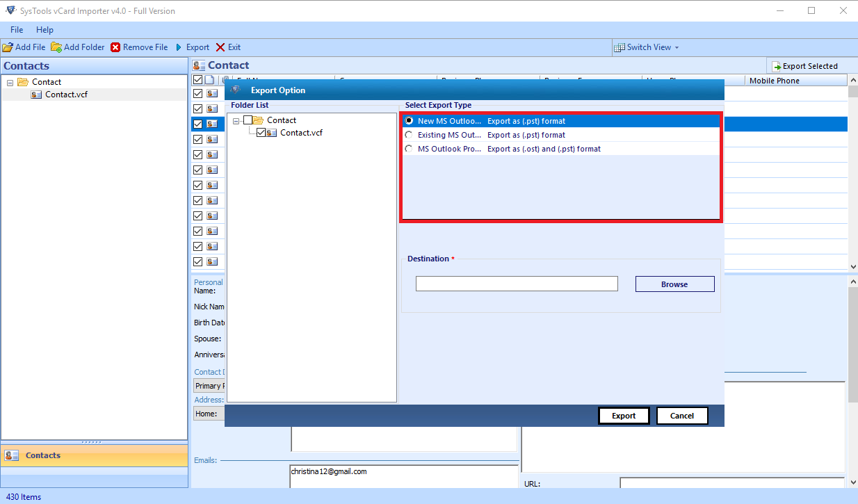Screen dimensions: 858x504
Task: Click the URL input field
Action: coord(732,483)
